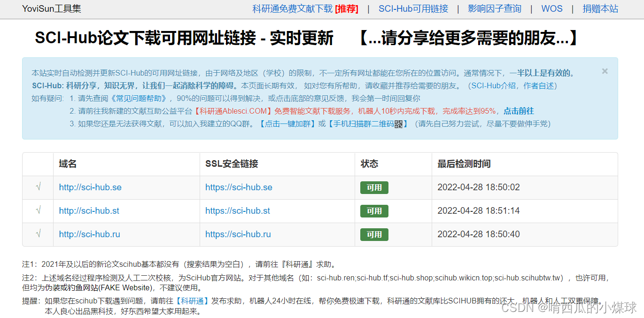This screenshot has width=644, height=318.
Task: Open 科研通Ablesci.COM red link
Action: 233,111
